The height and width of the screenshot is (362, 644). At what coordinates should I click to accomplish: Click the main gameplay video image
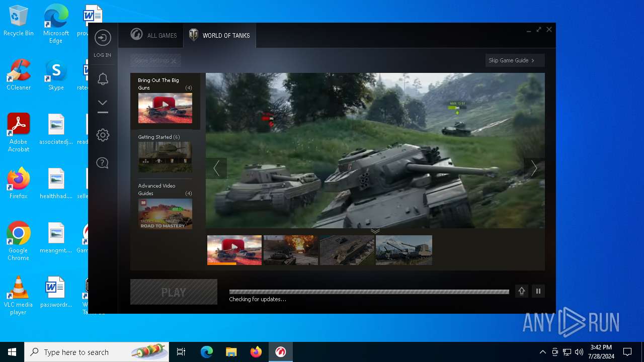point(375,150)
